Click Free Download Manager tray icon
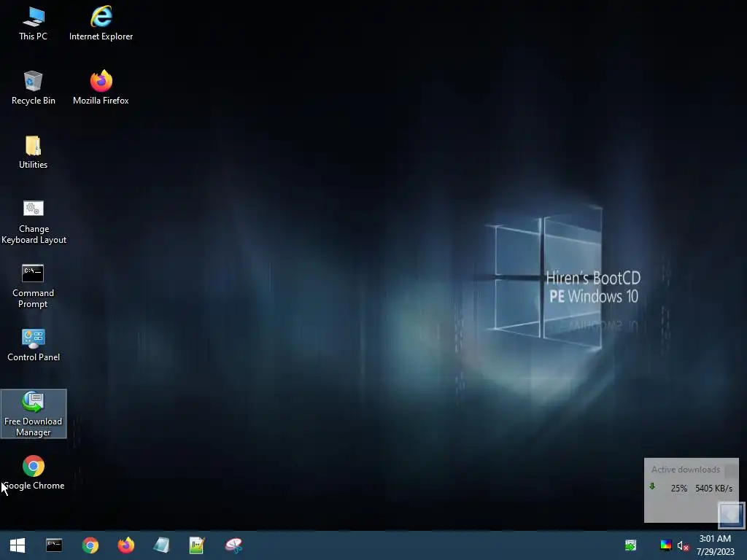The height and width of the screenshot is (560, 747). point(631,545)
